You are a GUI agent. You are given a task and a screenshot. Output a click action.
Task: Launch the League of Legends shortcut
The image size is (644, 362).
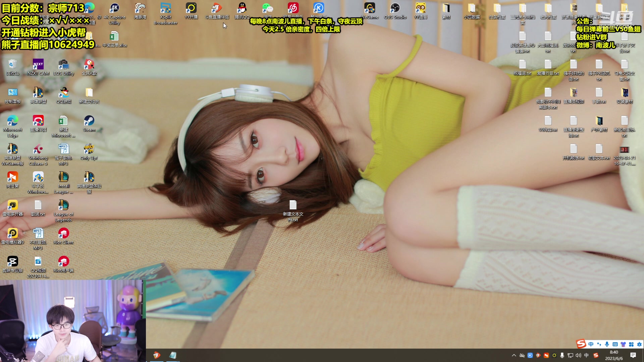(64, 211)
